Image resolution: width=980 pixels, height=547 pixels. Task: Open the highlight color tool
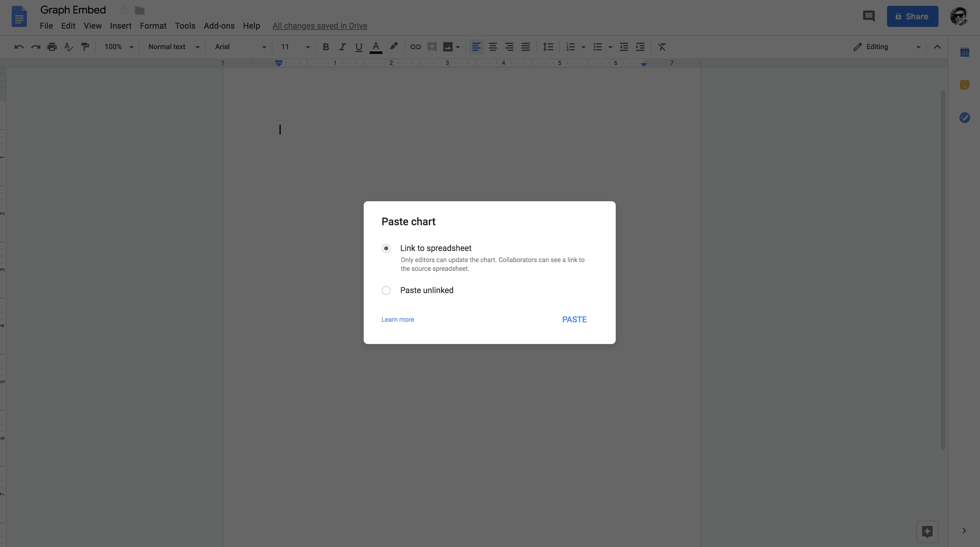(394, 47)
